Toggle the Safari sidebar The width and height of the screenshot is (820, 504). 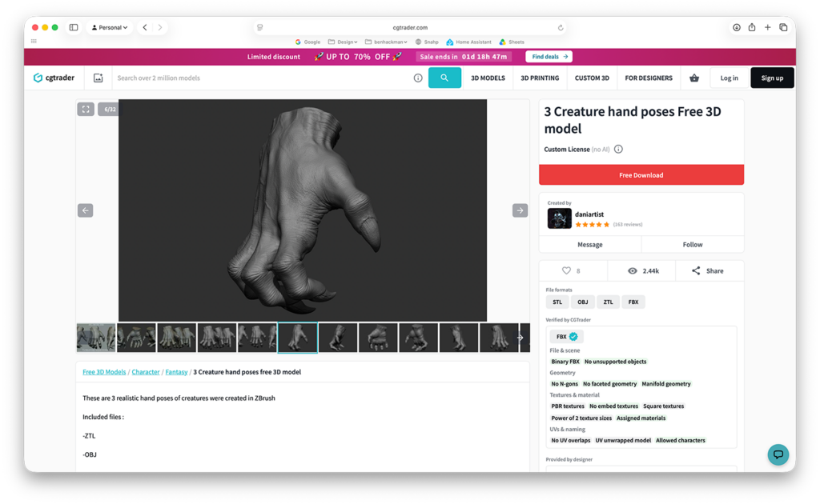click(74, 27)
